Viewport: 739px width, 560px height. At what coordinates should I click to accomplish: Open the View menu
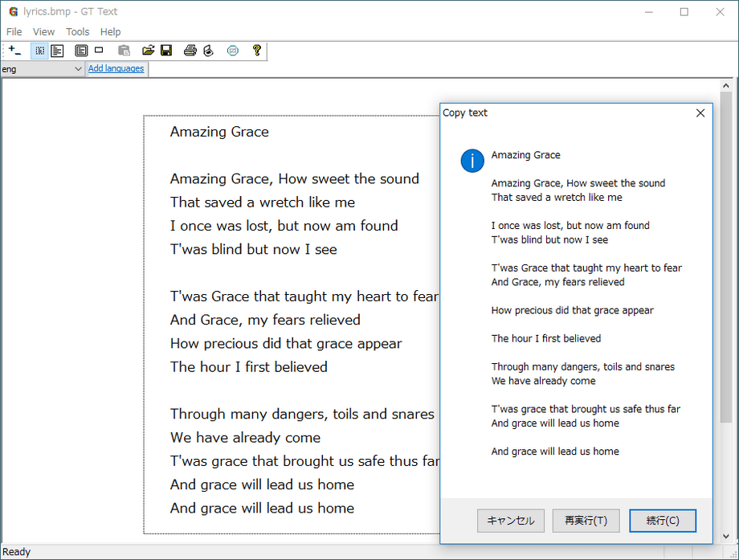point(44,31)
